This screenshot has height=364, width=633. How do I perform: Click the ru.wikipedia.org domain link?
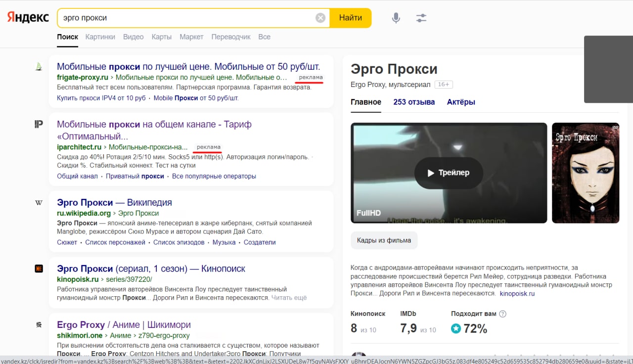(84, 213)
